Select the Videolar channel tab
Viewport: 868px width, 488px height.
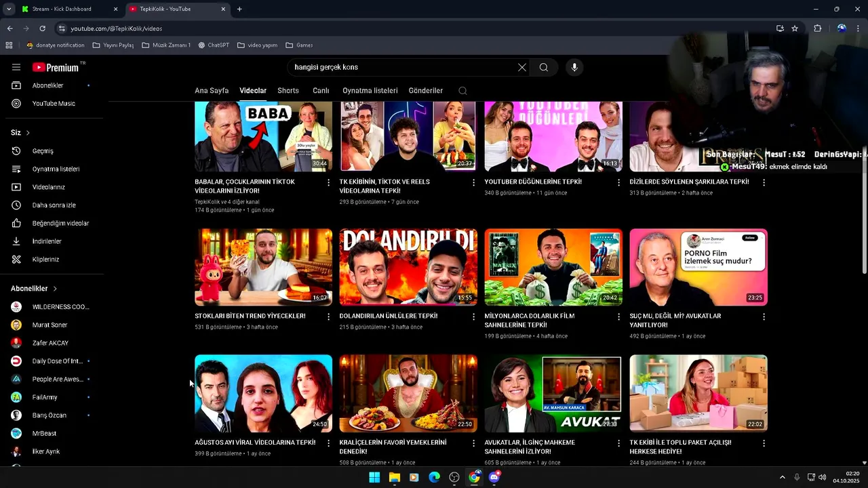click(253, 91)
